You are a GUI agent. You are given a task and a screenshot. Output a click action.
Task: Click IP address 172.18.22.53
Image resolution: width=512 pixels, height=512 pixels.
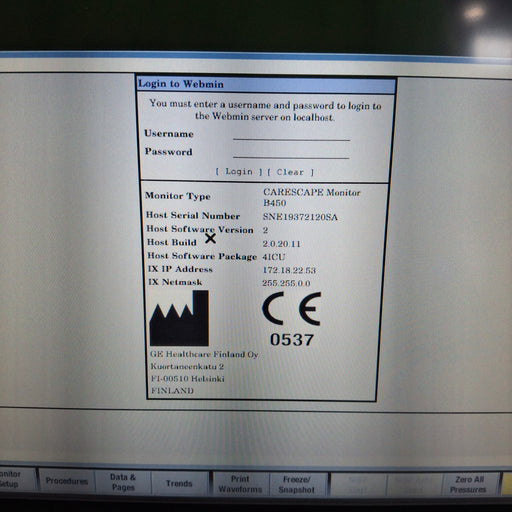(x=289, y=270)
